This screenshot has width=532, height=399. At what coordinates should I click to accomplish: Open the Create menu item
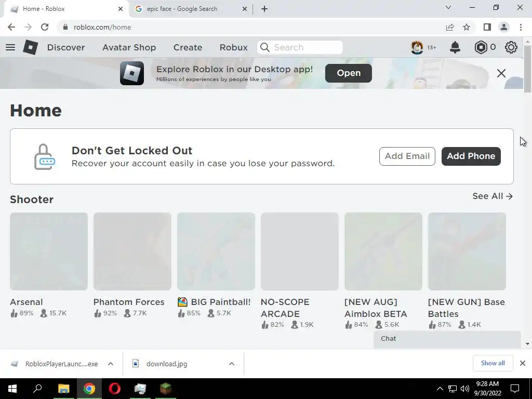tap(188, 47)
